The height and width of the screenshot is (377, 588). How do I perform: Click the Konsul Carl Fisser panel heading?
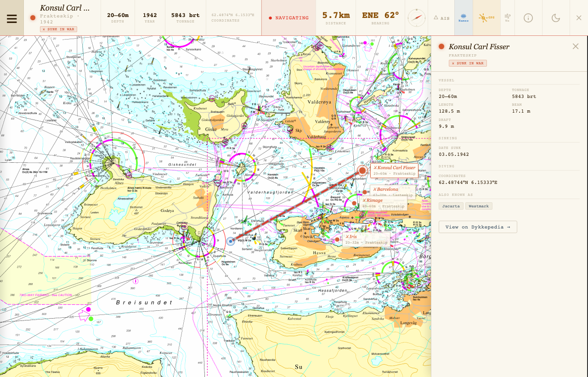pyautogui.click(x=479, y=46)
